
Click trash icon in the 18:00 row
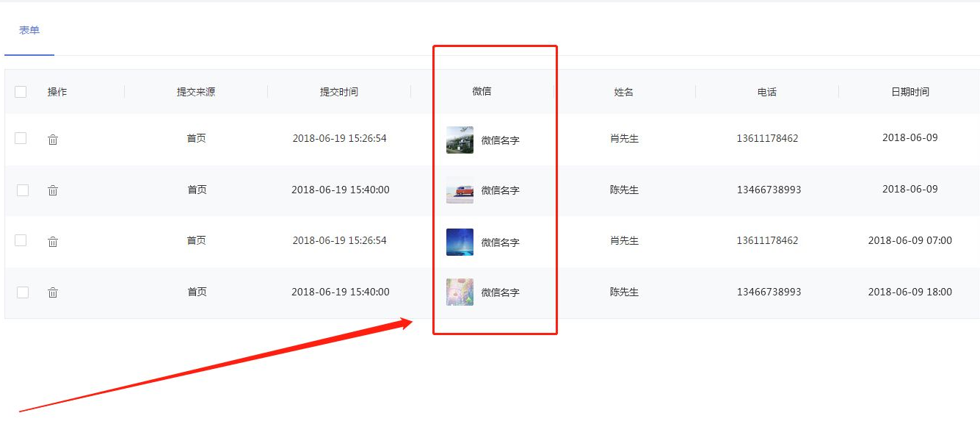[x=53, y=292]
